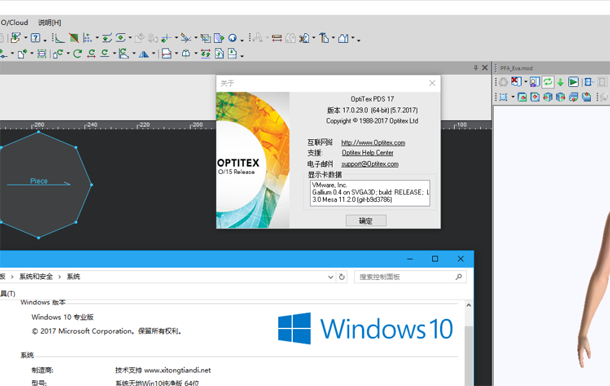Open the Optitex Help Center link
The image size is (610, 386).
[368, 153]
